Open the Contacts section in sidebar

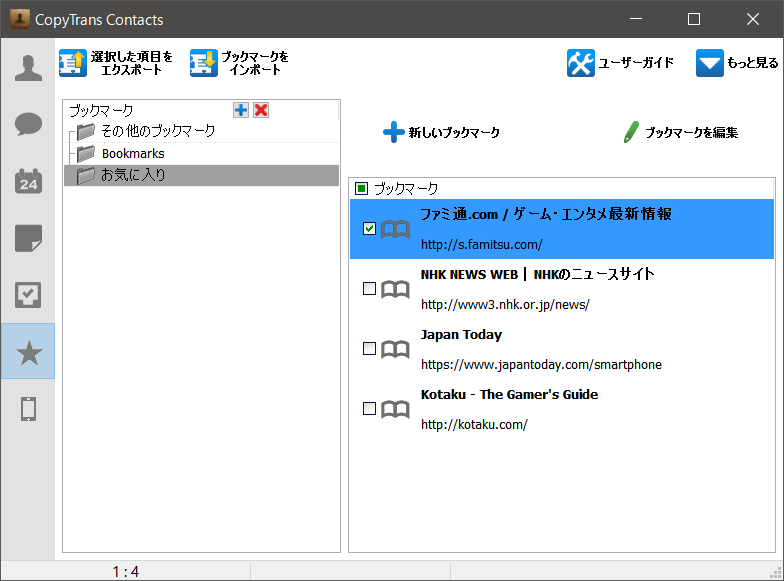[28, 68]
